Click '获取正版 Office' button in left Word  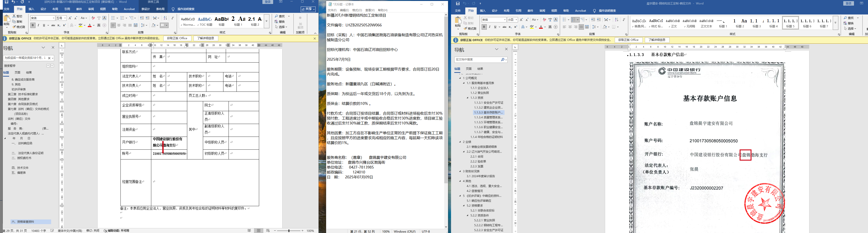pos(177,39)
